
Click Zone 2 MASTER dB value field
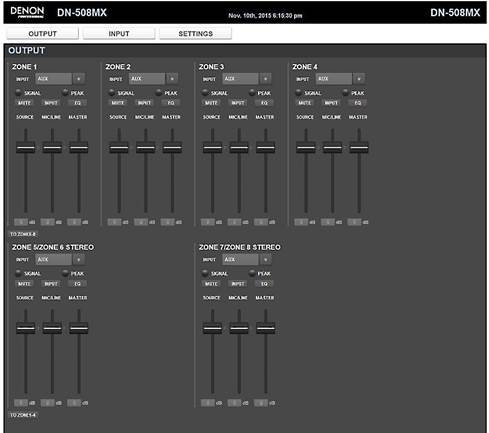tap(167, 222)
